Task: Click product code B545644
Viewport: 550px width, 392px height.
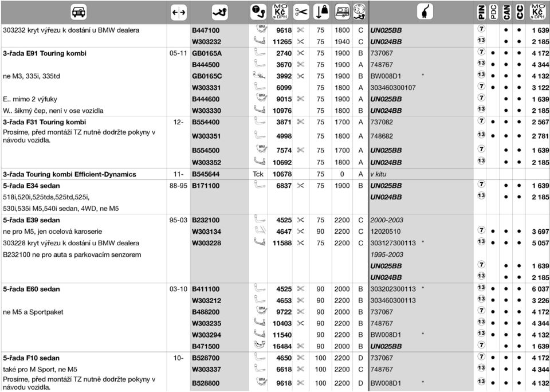Action: coord(206,174)
